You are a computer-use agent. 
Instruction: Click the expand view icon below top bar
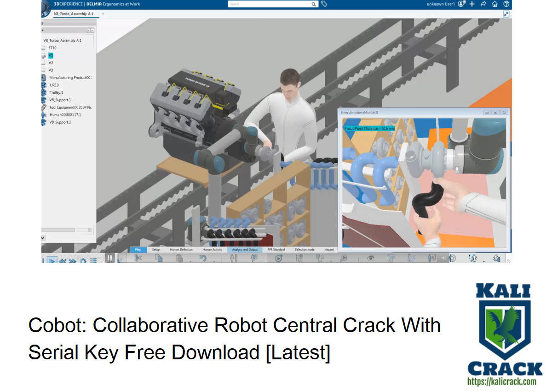pyautogui.click(x=506, y=14)
